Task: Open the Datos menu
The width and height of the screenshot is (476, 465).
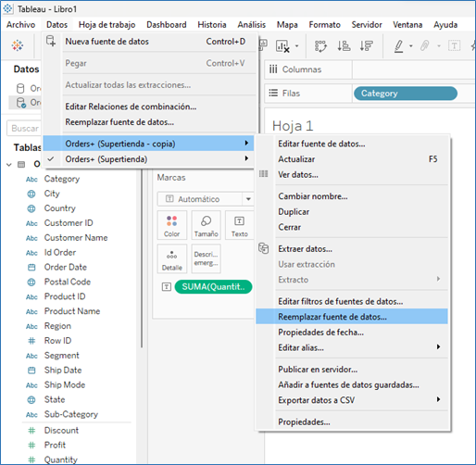Action: (x=56, y=25)
